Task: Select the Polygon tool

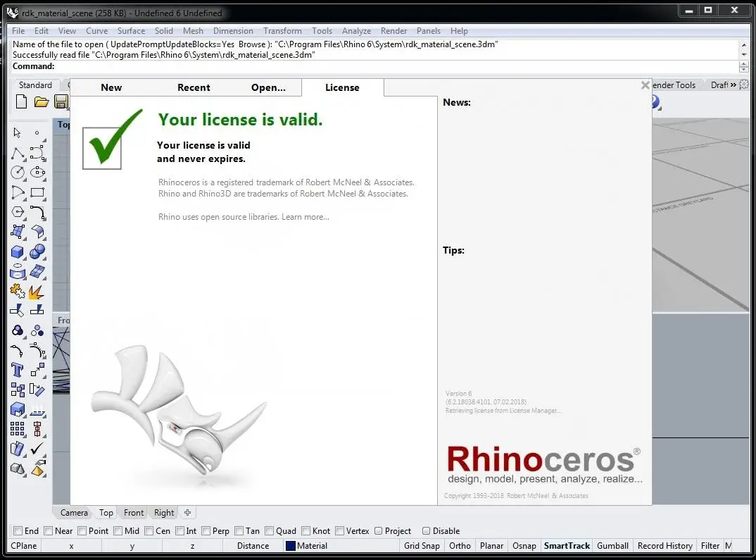Action: tap(18, 212)
